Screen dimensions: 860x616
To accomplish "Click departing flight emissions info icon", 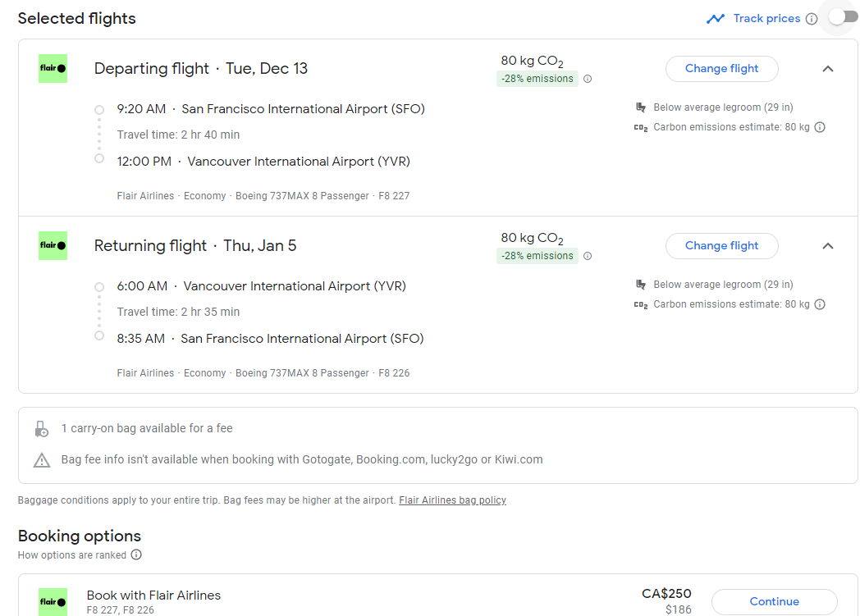I will tap(588, 80).
